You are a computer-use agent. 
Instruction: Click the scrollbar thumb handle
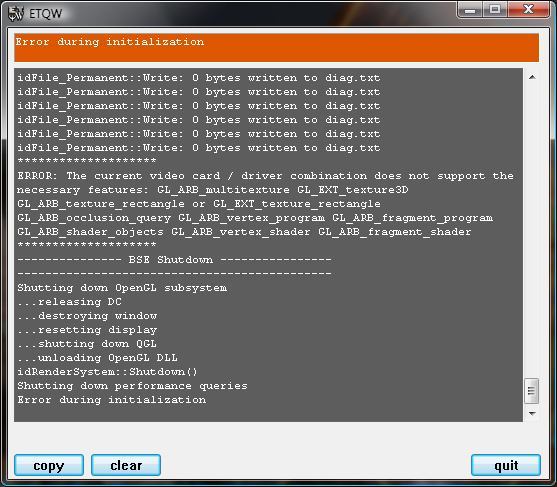coord(532,391)
